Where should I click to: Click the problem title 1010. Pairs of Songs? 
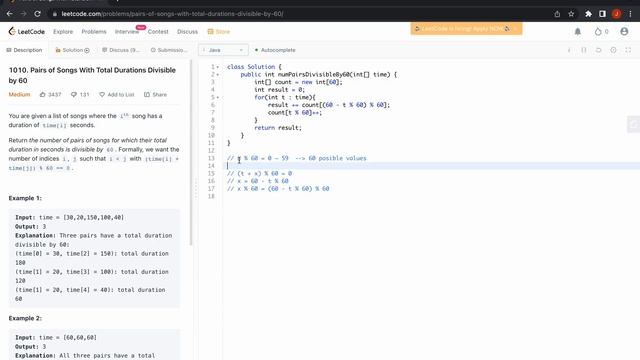(x=92, y=75)
